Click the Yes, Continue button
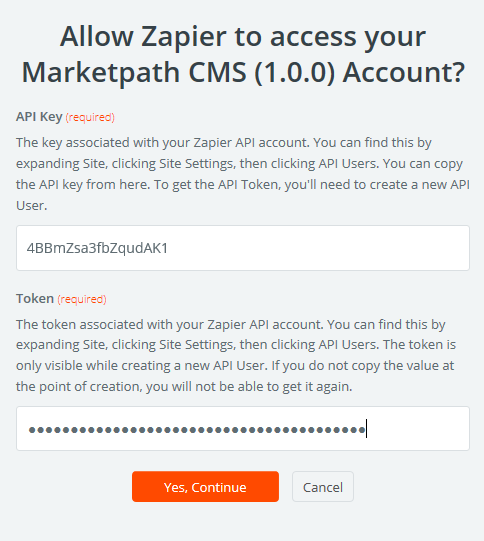 point(205,486)
